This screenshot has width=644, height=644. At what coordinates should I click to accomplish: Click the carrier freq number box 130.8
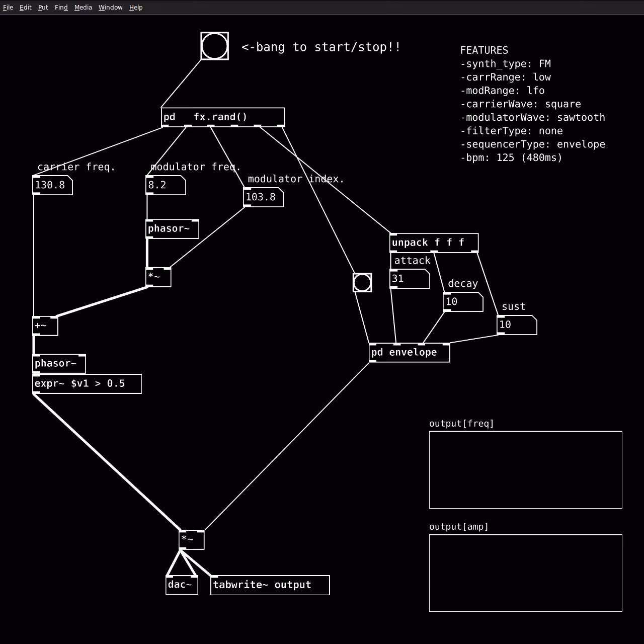[52, 185]
